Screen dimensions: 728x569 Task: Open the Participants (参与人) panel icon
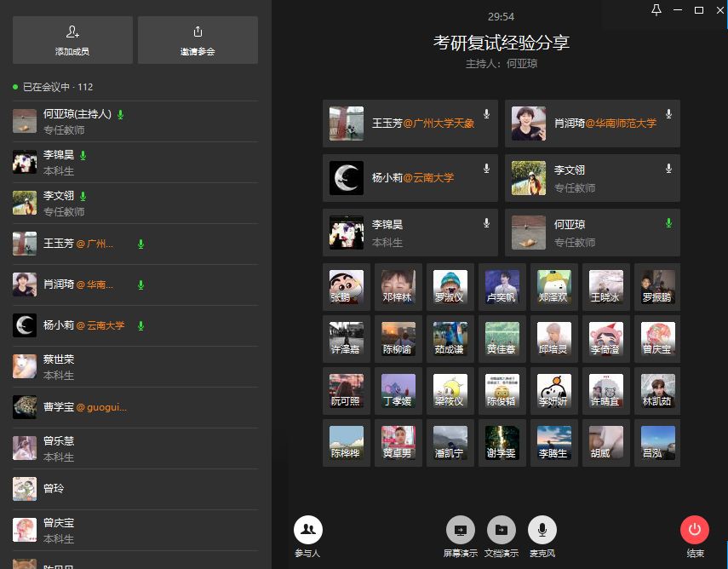(307, 530)
